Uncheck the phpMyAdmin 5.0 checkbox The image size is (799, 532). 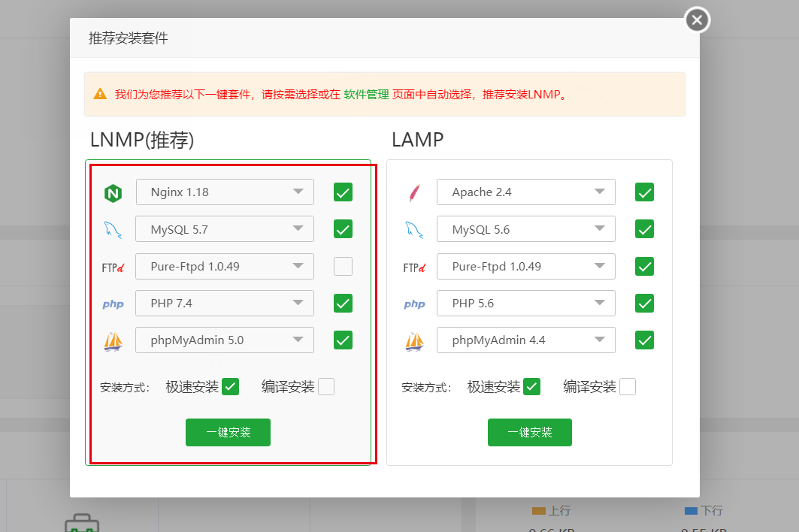(343, 340)
